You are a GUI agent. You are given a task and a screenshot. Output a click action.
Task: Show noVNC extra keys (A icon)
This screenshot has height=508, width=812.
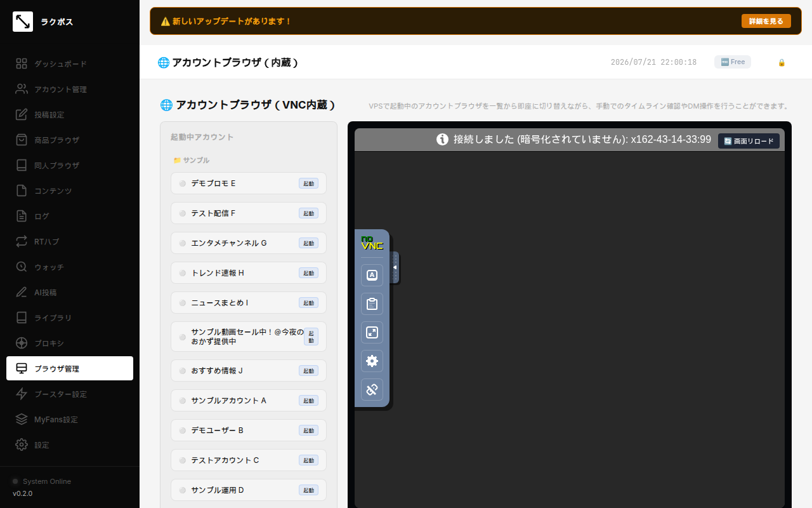[372, 275]
